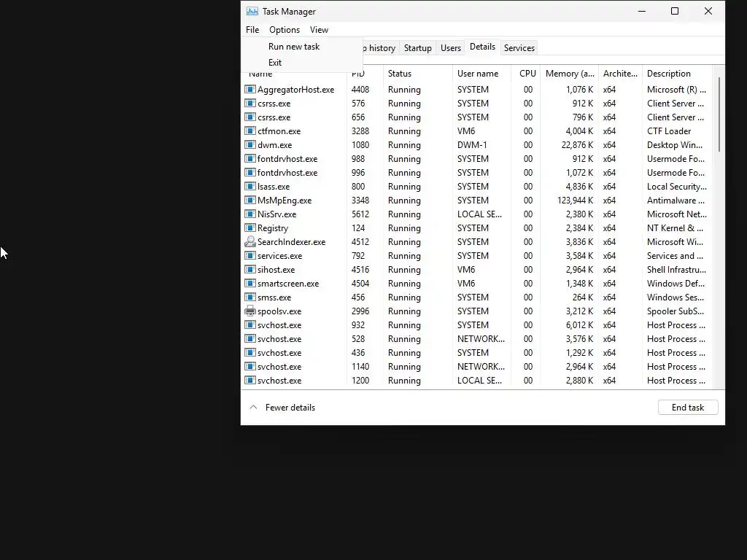Select the smartscreen.exe process name
This screenshot has height=560, width=747.
click(x=288, y=284)
